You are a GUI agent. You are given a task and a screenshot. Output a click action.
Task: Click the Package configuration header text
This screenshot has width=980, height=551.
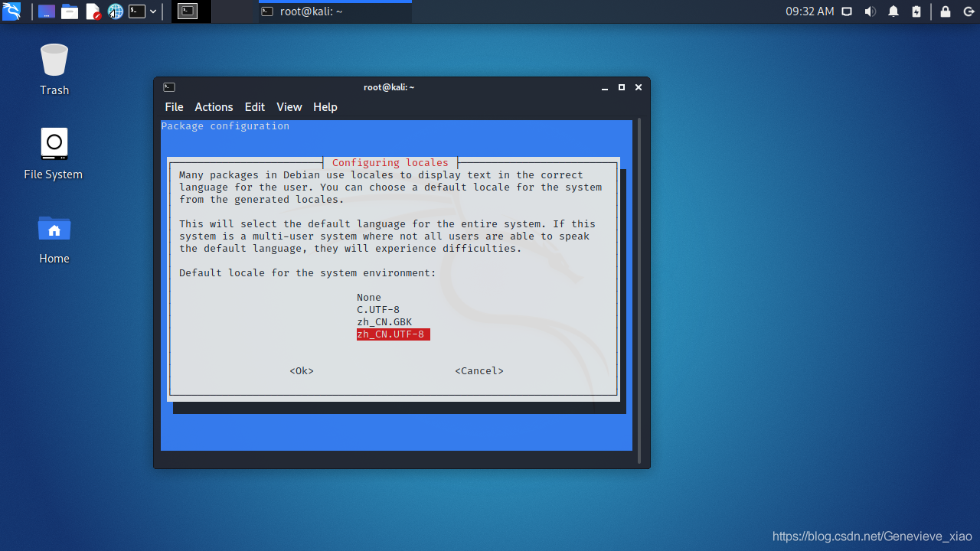(x=225, y=126)
